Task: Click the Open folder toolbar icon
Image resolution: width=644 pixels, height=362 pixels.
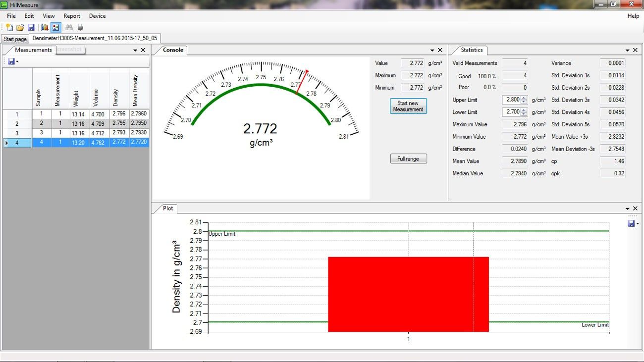Action: click(20, 28)
